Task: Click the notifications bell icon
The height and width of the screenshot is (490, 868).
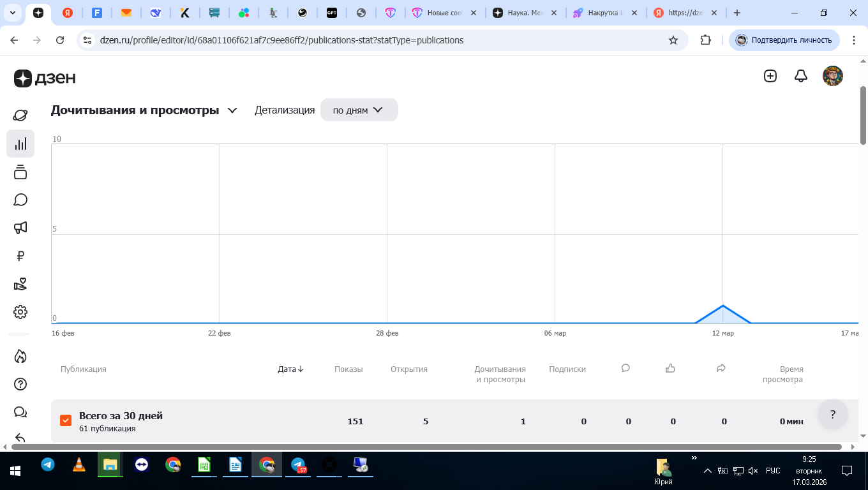Action: pos(801,76)
